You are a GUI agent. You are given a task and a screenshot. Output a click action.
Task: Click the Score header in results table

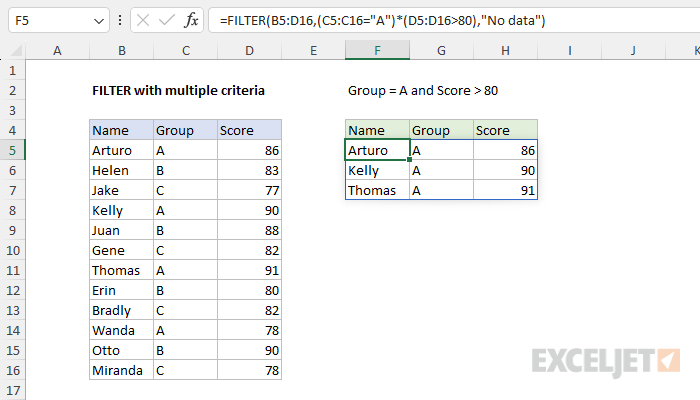[505, 130]
